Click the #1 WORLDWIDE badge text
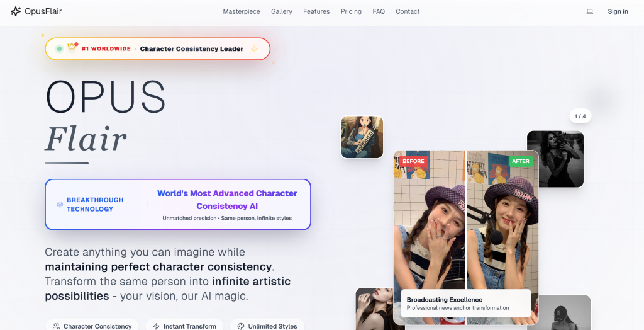This screenshot has width=644, height=330. pyautogui.click(x=106, y=48)
